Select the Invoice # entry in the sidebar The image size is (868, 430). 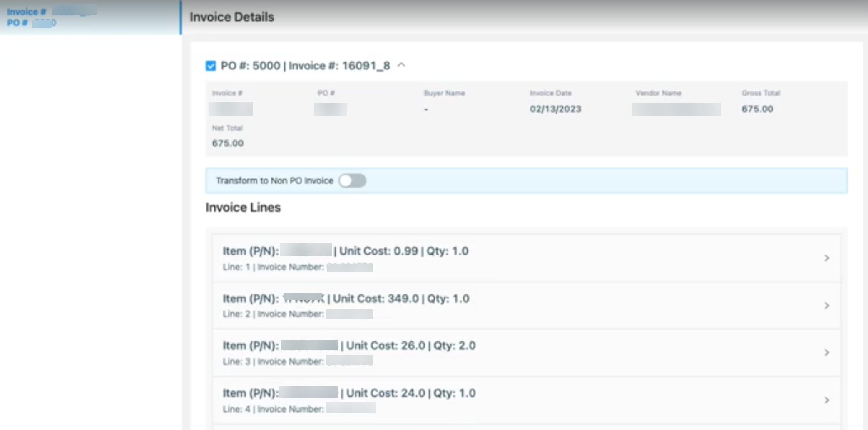point(90,17)
